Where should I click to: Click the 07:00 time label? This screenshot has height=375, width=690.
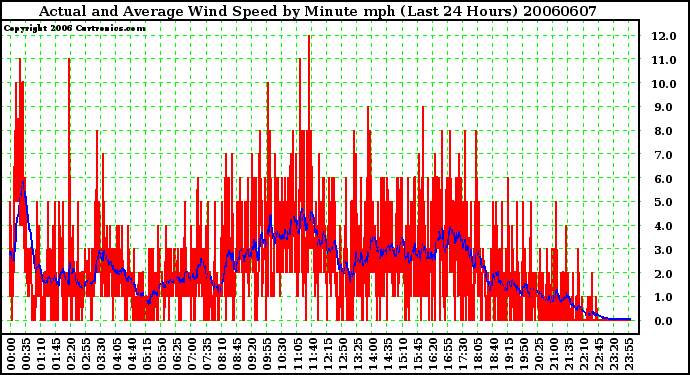(192, 354)
